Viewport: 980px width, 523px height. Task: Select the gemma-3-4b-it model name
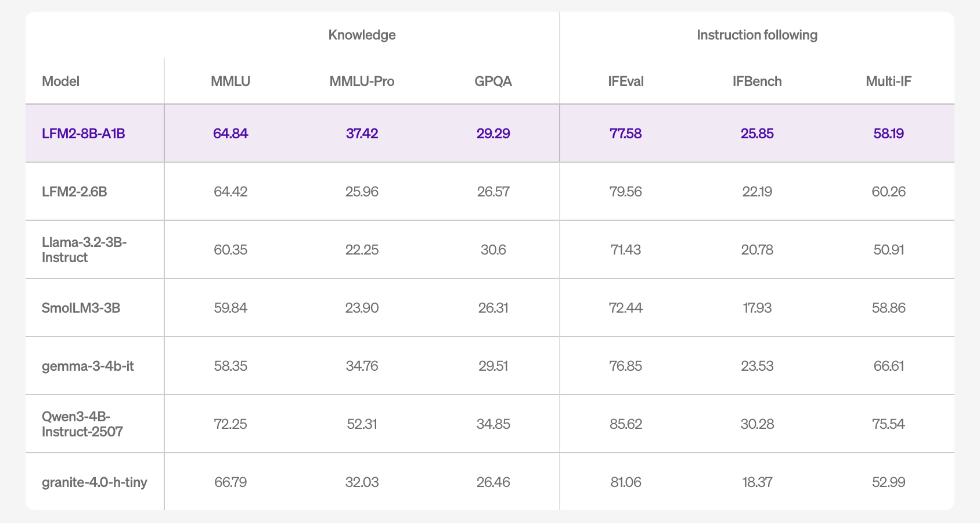[x=88, y=366]
